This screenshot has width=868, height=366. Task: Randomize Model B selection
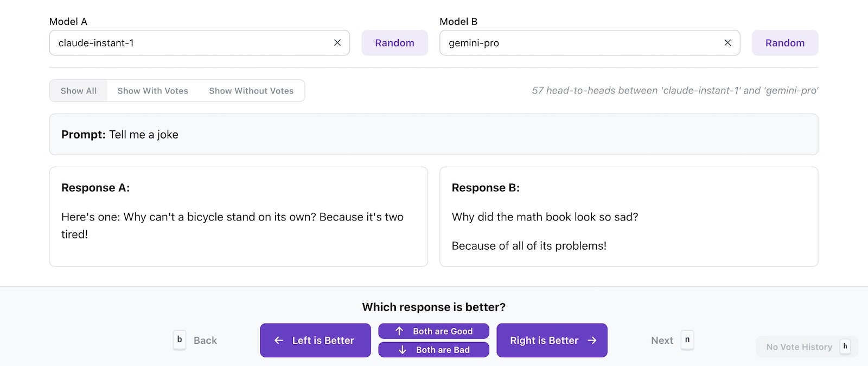784,43
